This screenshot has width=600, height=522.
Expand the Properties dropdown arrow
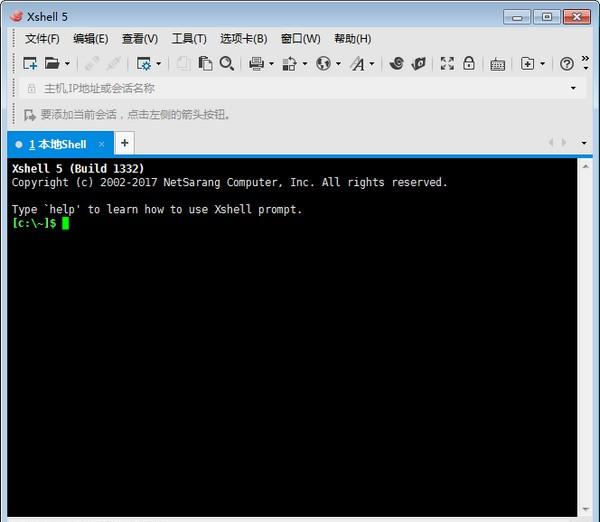(158, 64)
